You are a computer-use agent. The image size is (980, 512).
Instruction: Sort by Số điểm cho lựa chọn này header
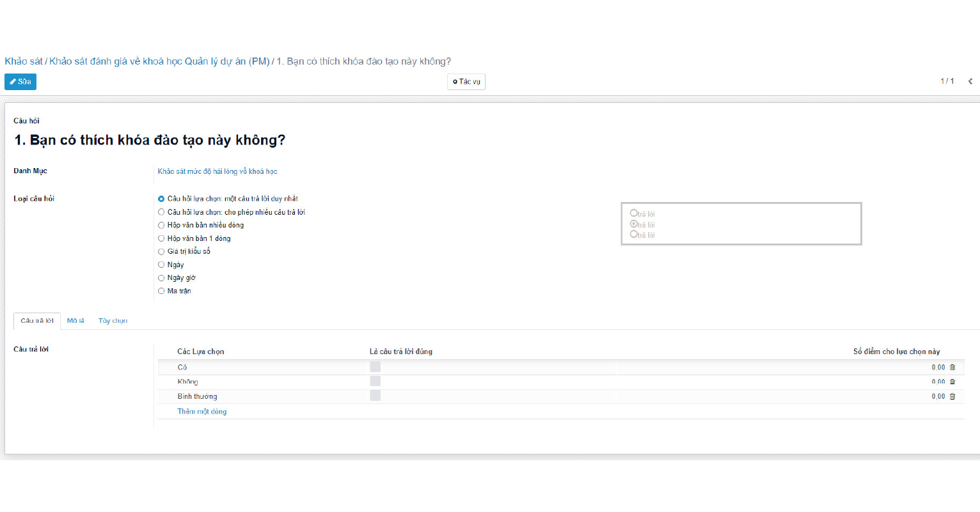tap(896, 352)
